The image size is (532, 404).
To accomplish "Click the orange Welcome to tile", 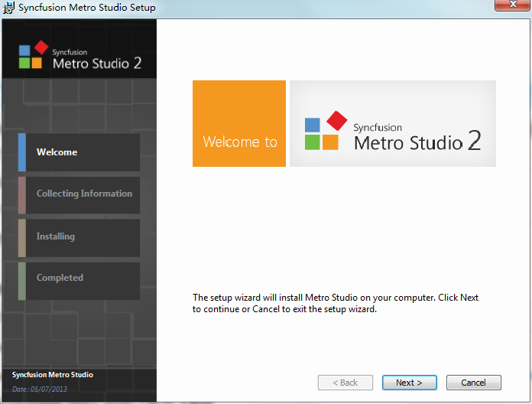I will point(238,124).
